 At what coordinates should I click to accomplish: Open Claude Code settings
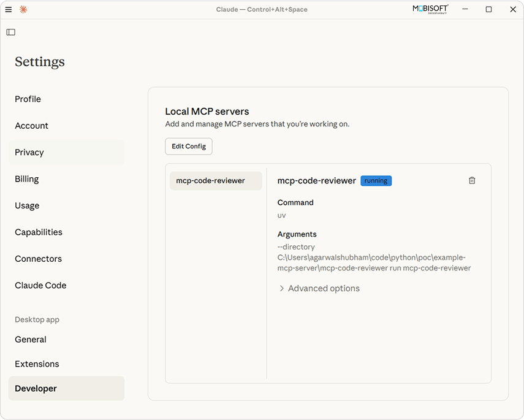40,285
